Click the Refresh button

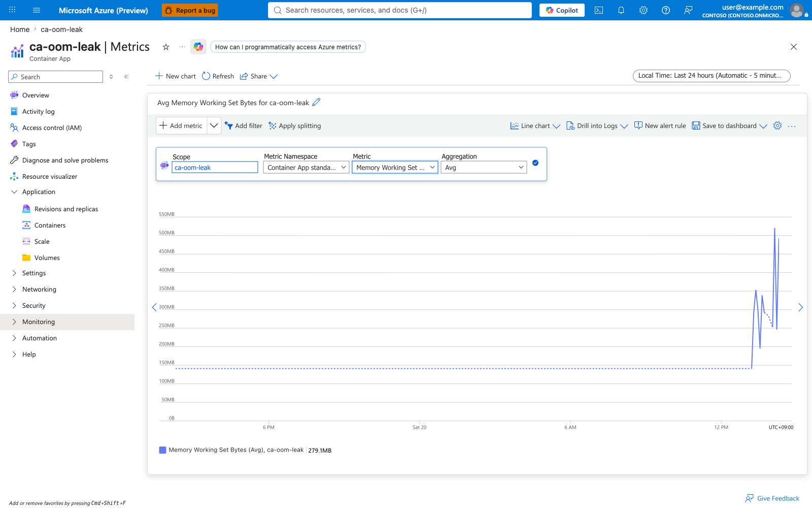[x=218, y=76]
